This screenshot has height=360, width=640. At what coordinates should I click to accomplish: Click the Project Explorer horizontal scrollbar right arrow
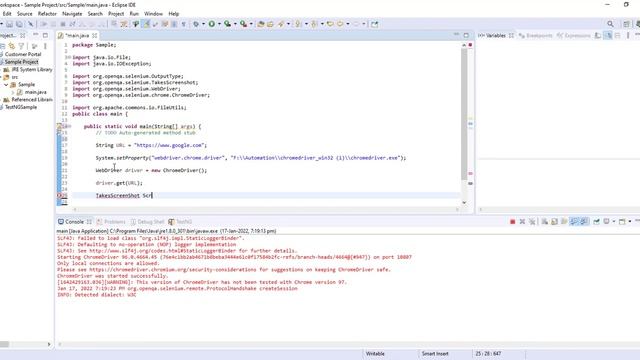[49, 344]
